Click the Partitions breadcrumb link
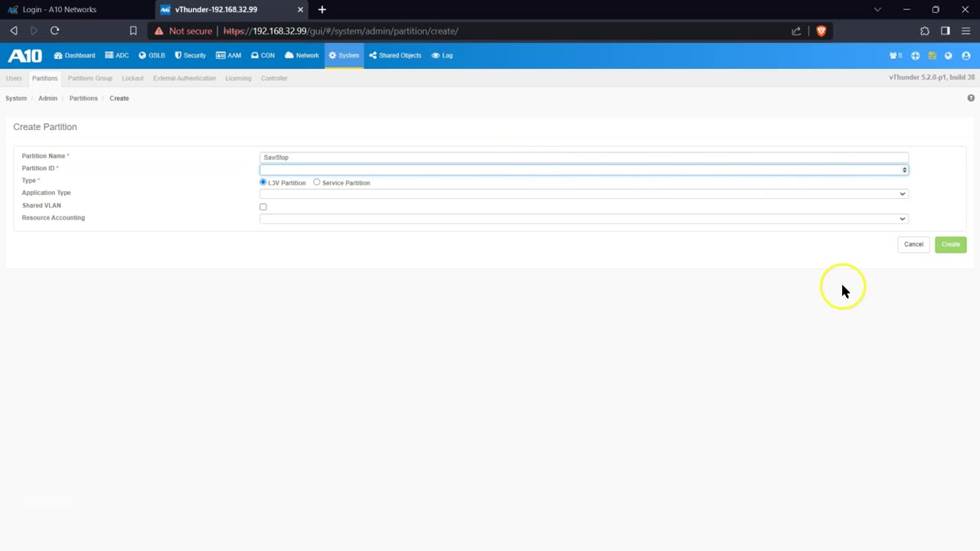This screenshot has width=980, height=551. coord(83,98)
